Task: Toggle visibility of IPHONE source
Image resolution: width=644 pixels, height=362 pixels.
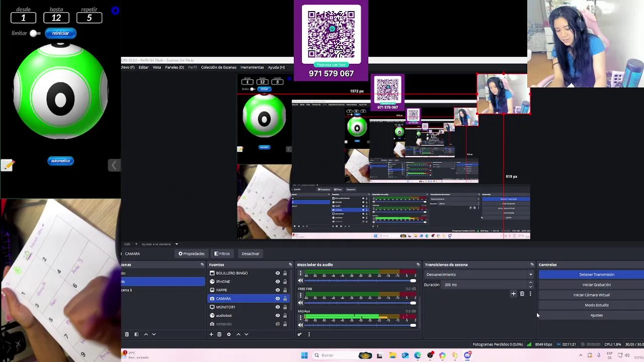Action: 277,282
